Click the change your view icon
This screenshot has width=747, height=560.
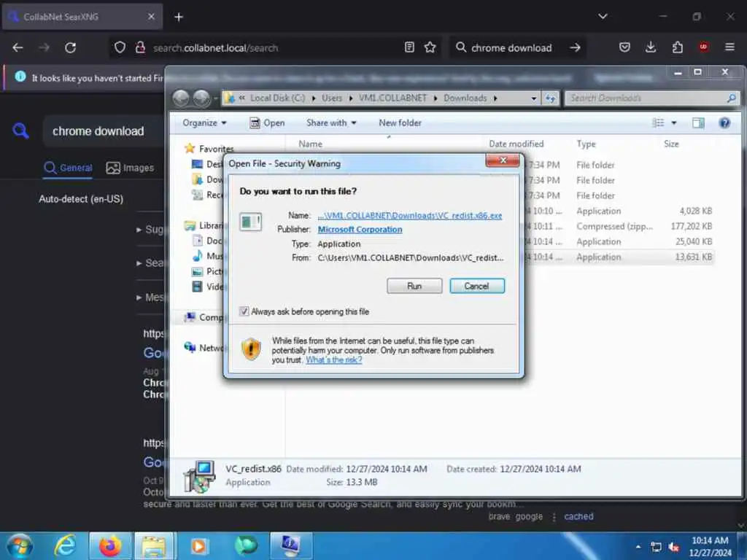(659, 122)
